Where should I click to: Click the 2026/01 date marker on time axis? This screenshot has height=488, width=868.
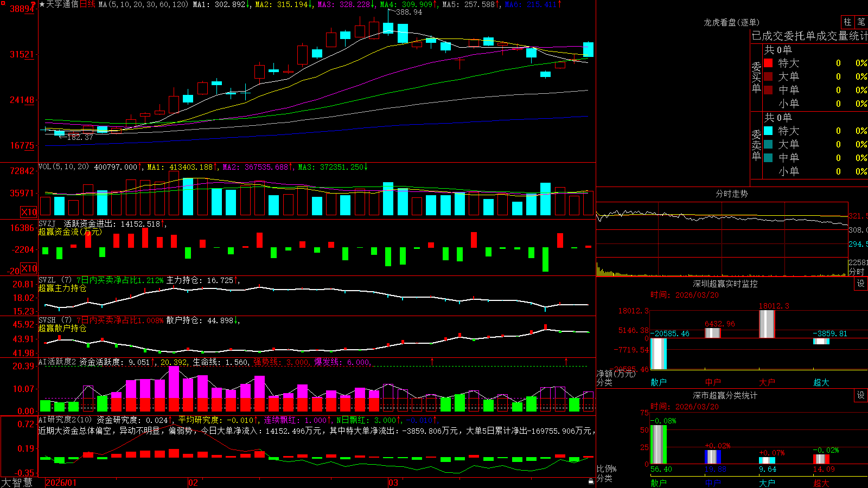pyautogui.click(x=61, y=483)
